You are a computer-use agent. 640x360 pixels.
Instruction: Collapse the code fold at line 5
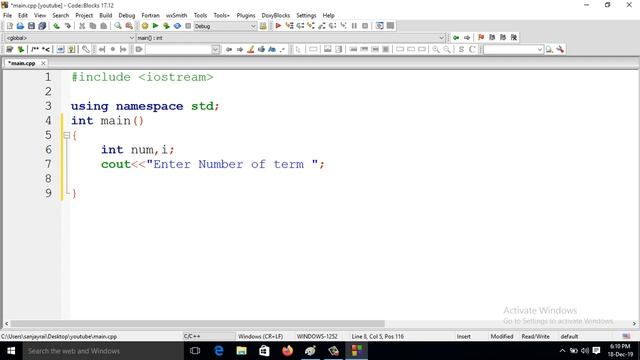(67, 135)
